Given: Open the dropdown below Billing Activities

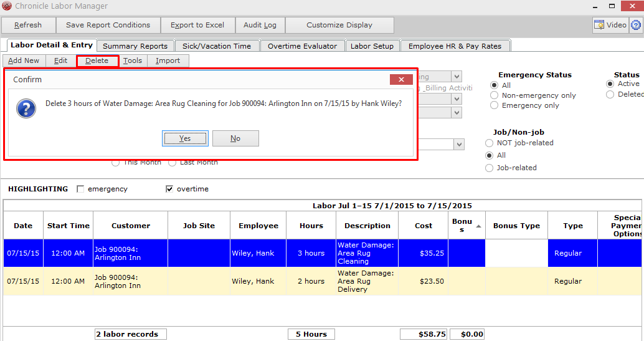Looking at the screenshot, I should click(457, 98).
